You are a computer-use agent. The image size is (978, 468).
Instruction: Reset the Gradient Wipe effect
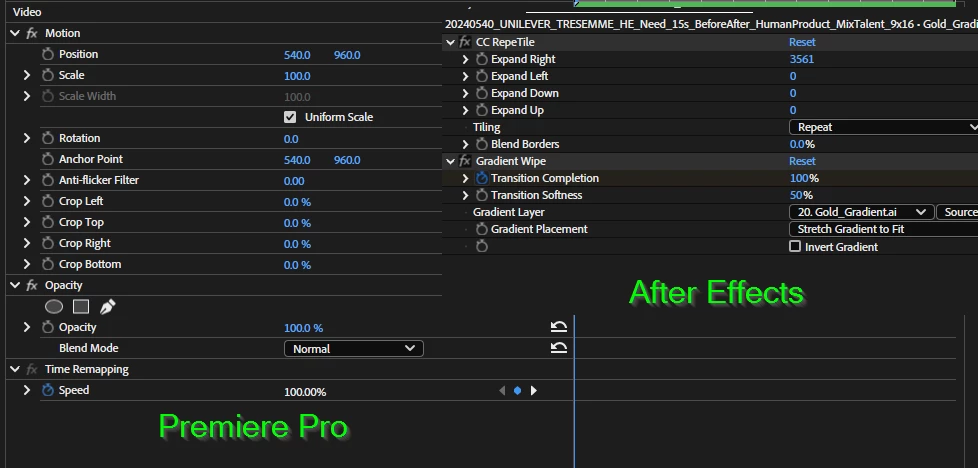pos(802,162)
